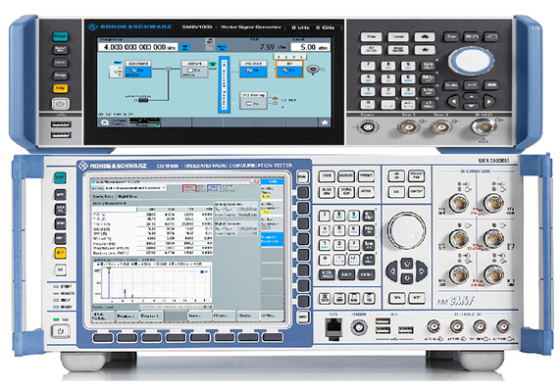The height and width of the screenshot is (392, 560).
Task: Click the green Preset key on signal generator
Action: click(60, 36)
